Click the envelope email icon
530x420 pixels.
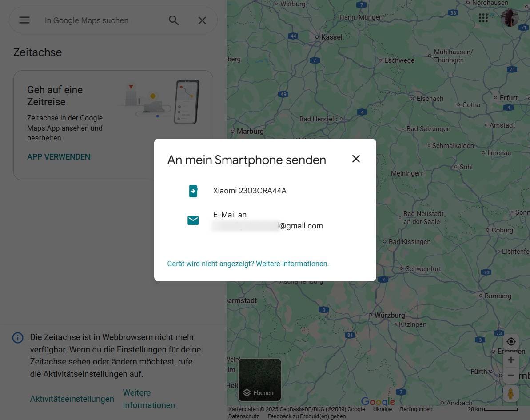193,220
